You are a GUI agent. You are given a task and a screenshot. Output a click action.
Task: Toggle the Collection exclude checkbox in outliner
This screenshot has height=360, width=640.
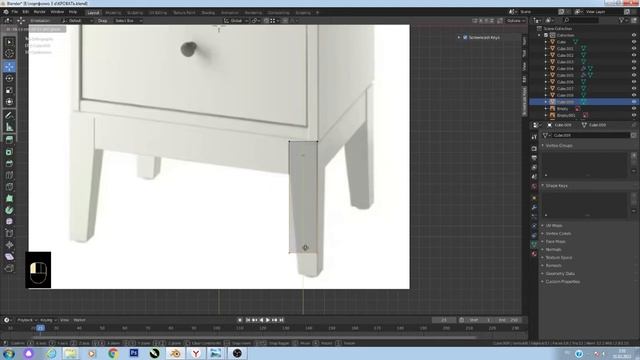click(x=546, y=35)
